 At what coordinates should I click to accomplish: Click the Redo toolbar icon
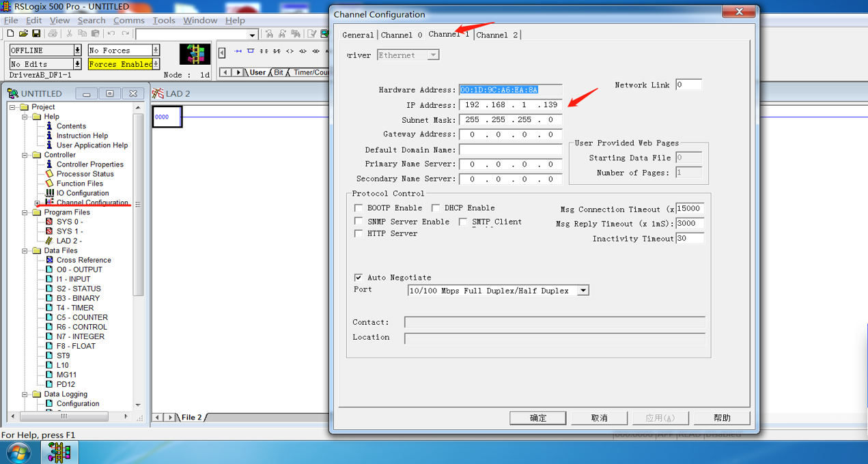coord(125,33)
